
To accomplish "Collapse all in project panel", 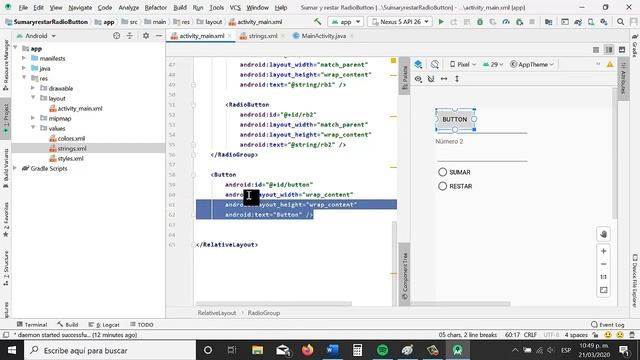I will [129, 36].
